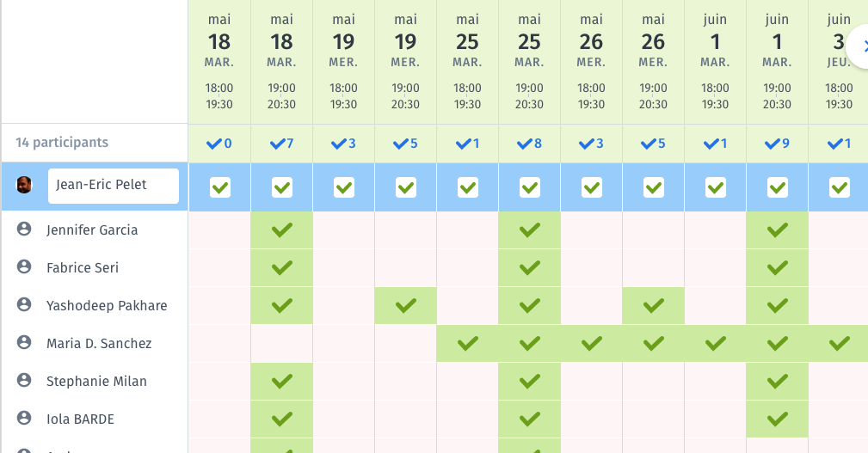Viewport: 868px width, 453px height.
Task: Click Jennifer Garcia's participant icon
Action: coord(24,230)
